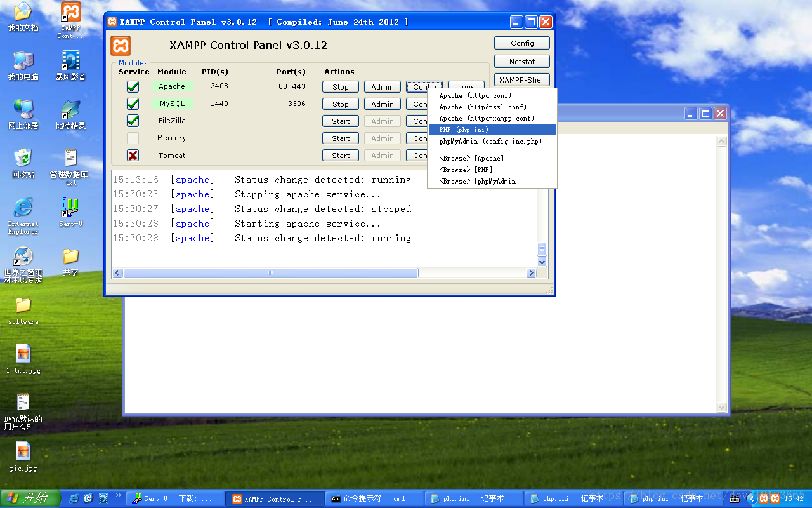The height and width of the screenshot is (508, 812).
Task: Click the log horizontal scrollbar right arrow
Action: point(532,273)
